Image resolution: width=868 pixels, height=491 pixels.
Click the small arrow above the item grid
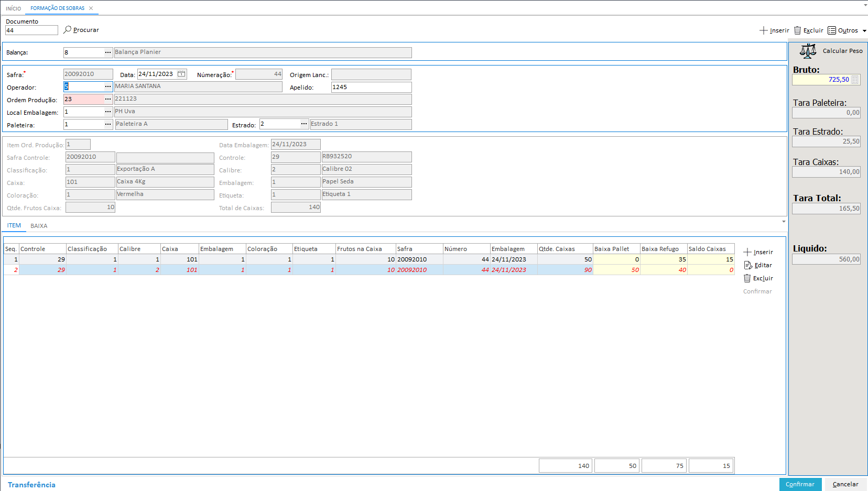click(x=784, y=222)
